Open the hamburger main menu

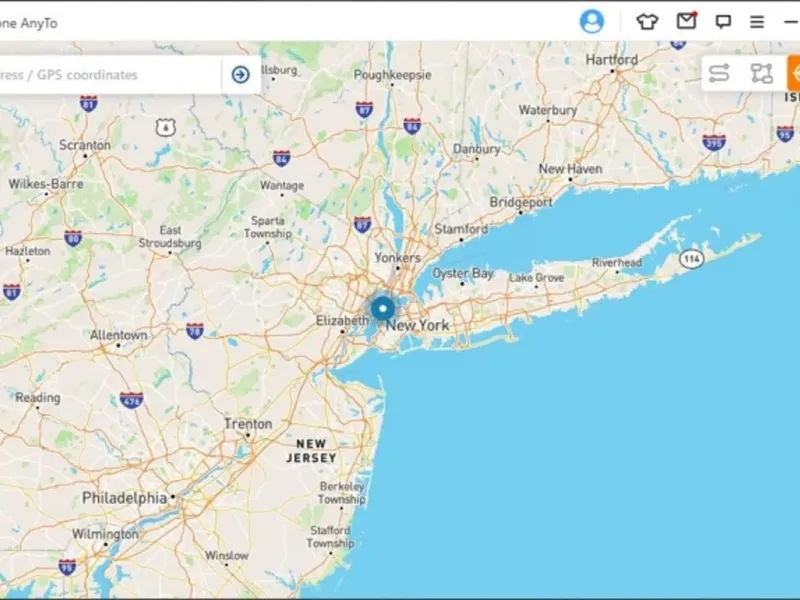click(x=757, y=22)
